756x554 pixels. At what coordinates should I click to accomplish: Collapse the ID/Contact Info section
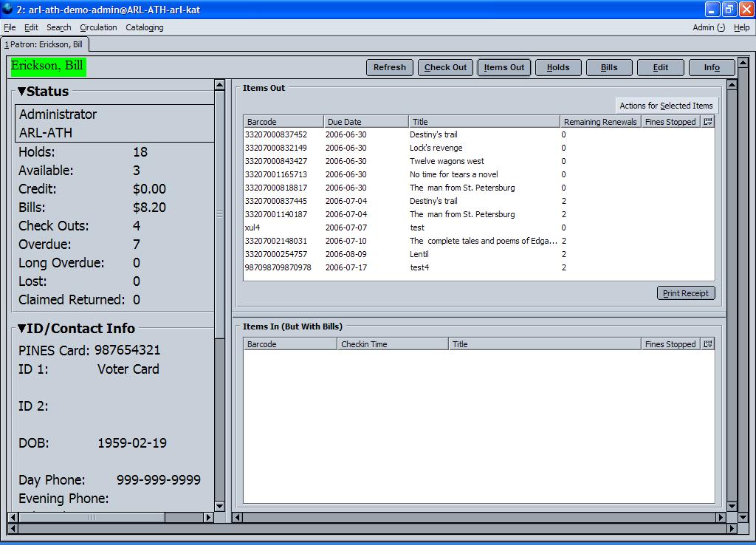point(22,329)
